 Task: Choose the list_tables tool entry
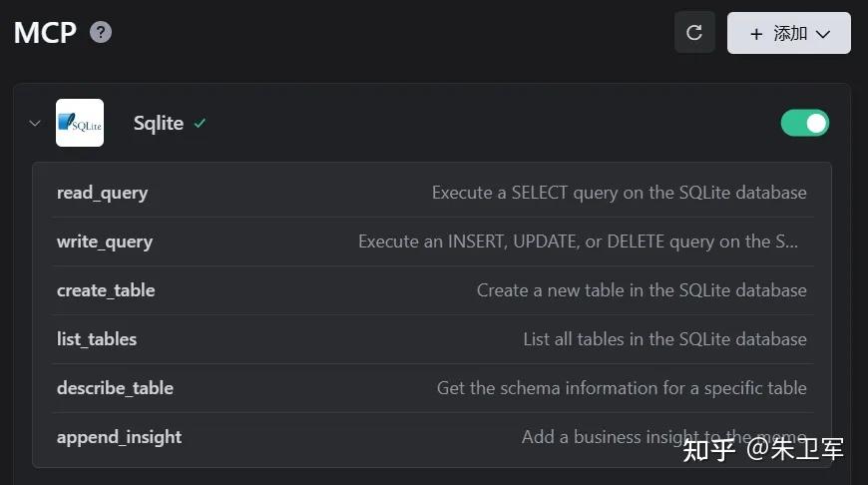pos(97,339)
